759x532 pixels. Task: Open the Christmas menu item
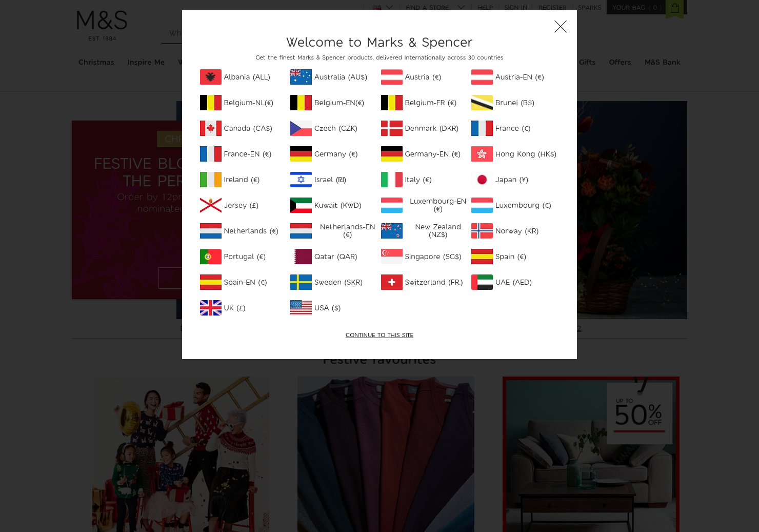(x=96, y=62)
